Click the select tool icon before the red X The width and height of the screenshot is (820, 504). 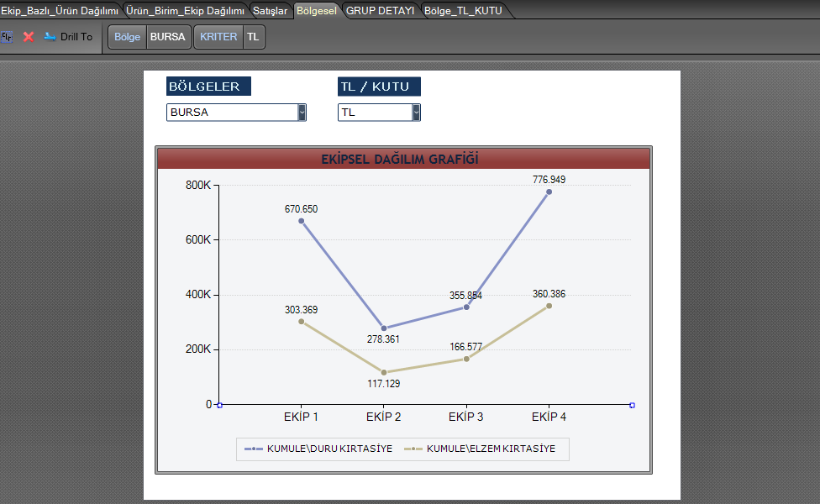point(8,37)
